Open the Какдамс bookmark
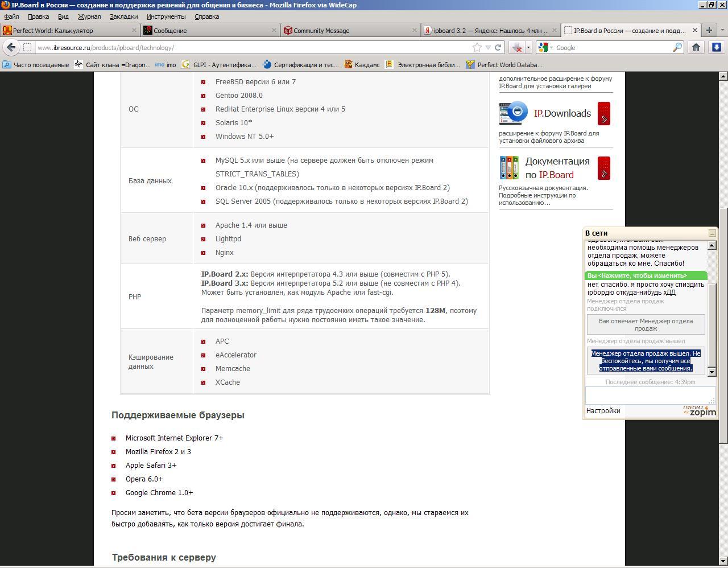Screen dimensions: 728x568 click(362, 65)
